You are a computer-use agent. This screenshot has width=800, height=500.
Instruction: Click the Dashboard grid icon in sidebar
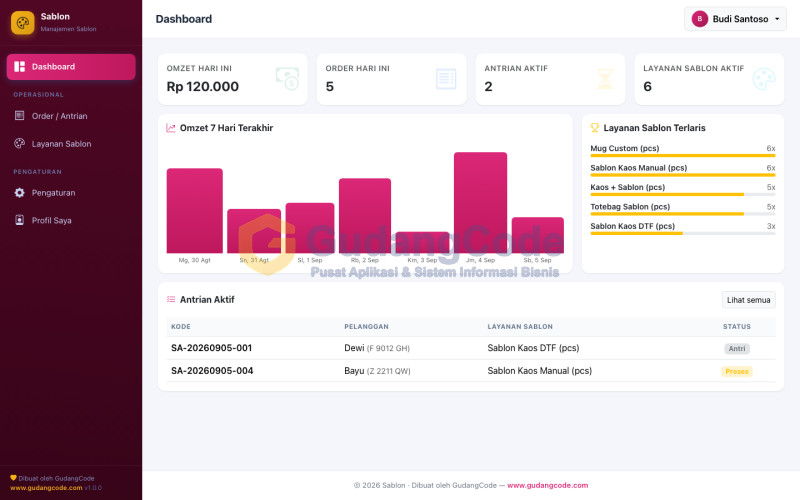coord(19,66)
